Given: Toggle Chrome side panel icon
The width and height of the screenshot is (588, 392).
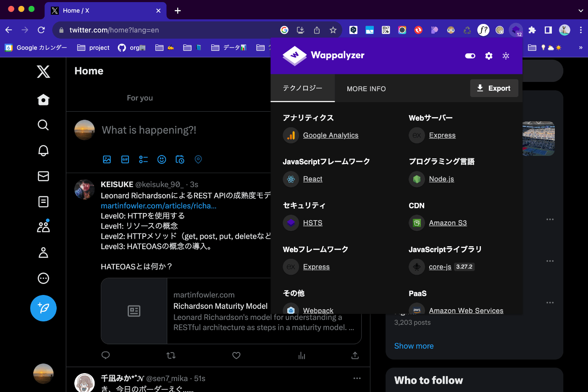Looking at the screenshot, I should pyautogui.click(x=548, y=30).
